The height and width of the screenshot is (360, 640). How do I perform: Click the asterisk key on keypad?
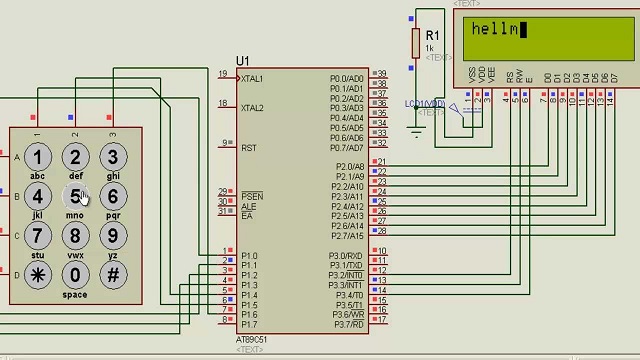tap(38, 275)
